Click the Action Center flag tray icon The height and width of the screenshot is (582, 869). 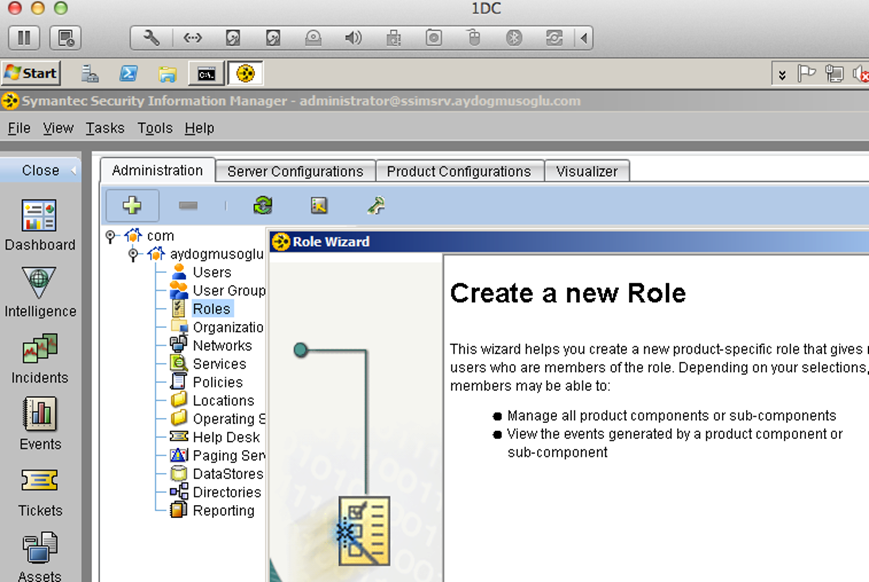(x=806, y=73)
